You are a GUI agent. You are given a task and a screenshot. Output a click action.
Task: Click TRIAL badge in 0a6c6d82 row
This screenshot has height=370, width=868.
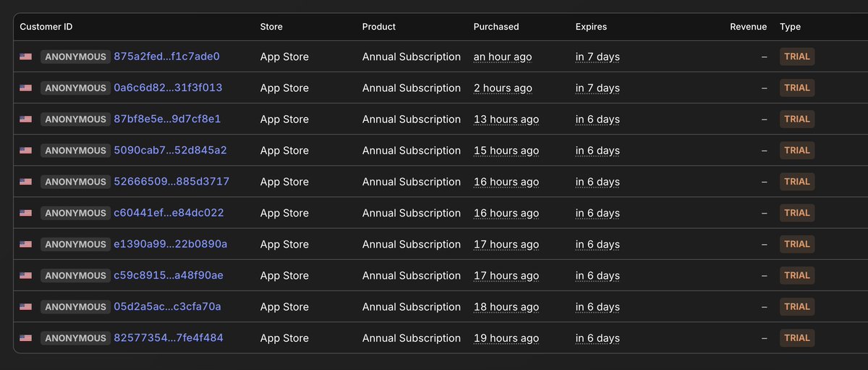pyautogui.click(x=797, y=88)
